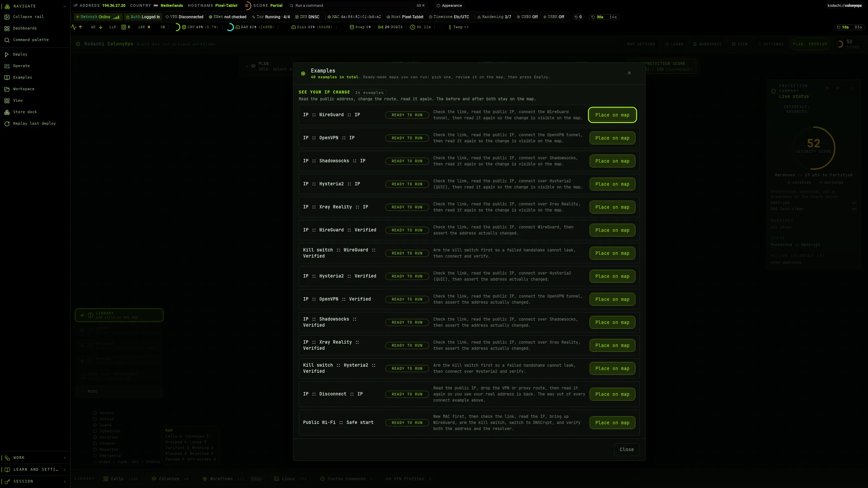Viewport: 868px width, 488px height.
Task: Click the score 52 ring in header
Action: tap(247, 6)
